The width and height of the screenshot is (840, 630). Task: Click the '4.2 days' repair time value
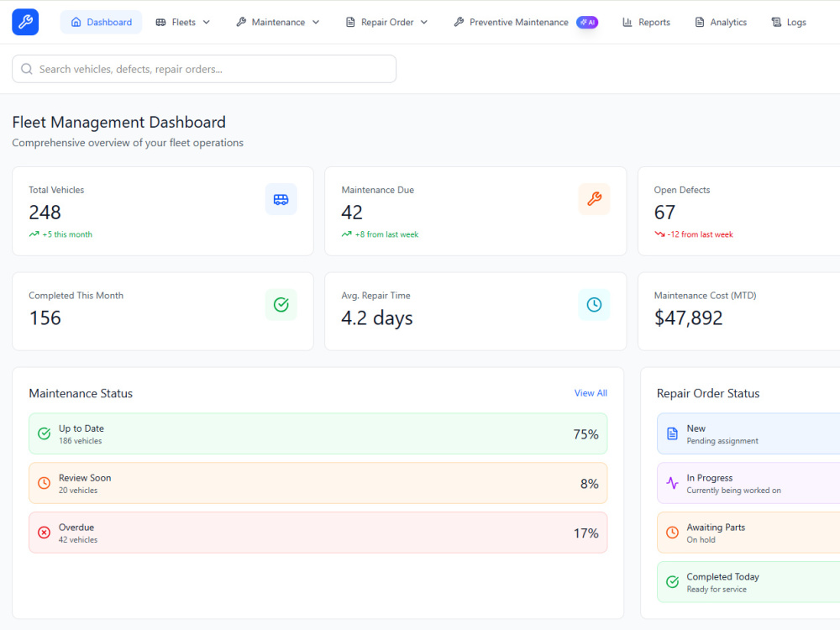[x=377, y=318]
